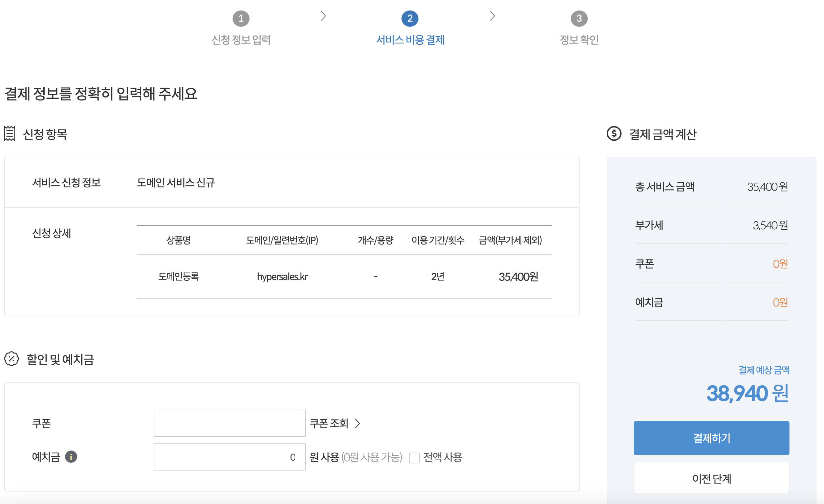The height and width of the screenshot is (504, 824).
Task: Select the 서비스 비용 결제 step label
Action: (410, 40)
